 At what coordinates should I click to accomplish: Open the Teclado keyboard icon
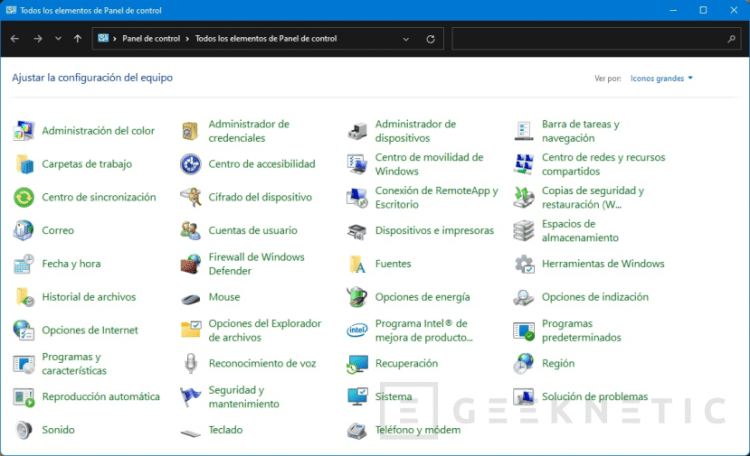(190, 434)
